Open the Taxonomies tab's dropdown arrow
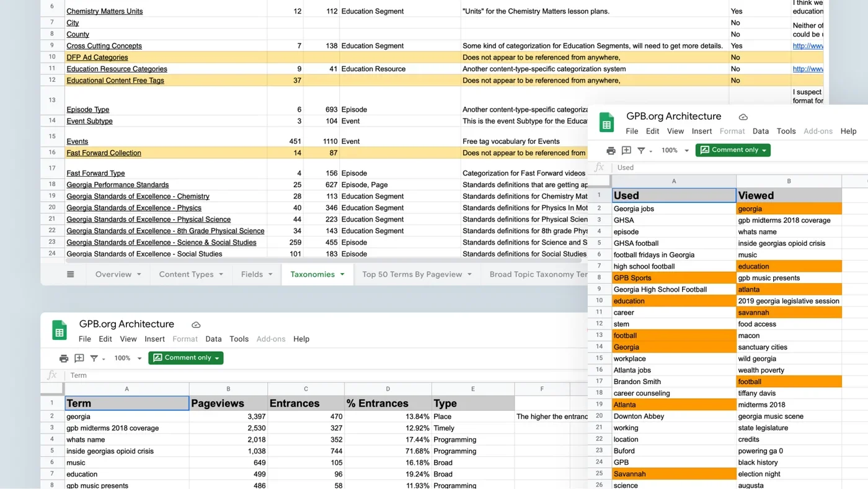Viewport: 868px width, 489px height. pyautogui.click(x=342, y=274)
